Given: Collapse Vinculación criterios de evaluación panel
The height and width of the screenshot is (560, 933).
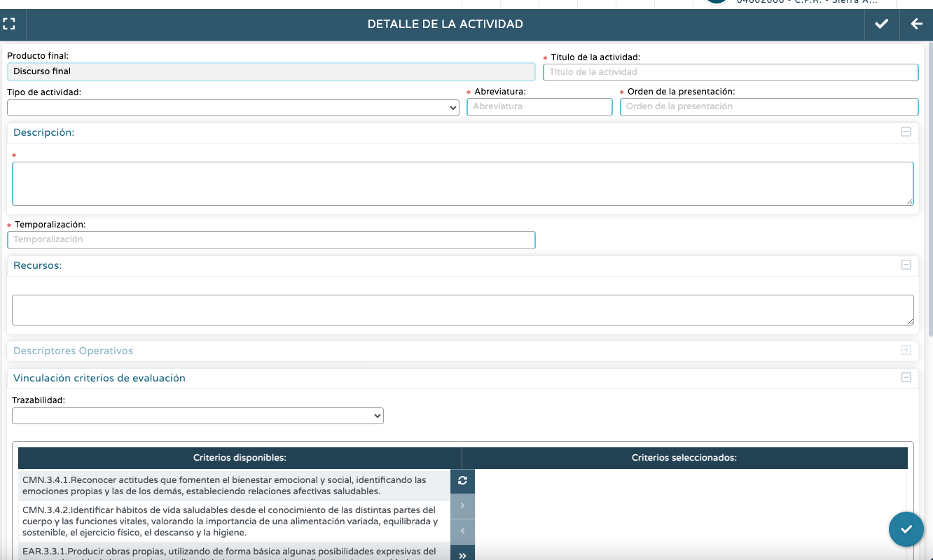Looking at the screenshot, I should [906, 377].
